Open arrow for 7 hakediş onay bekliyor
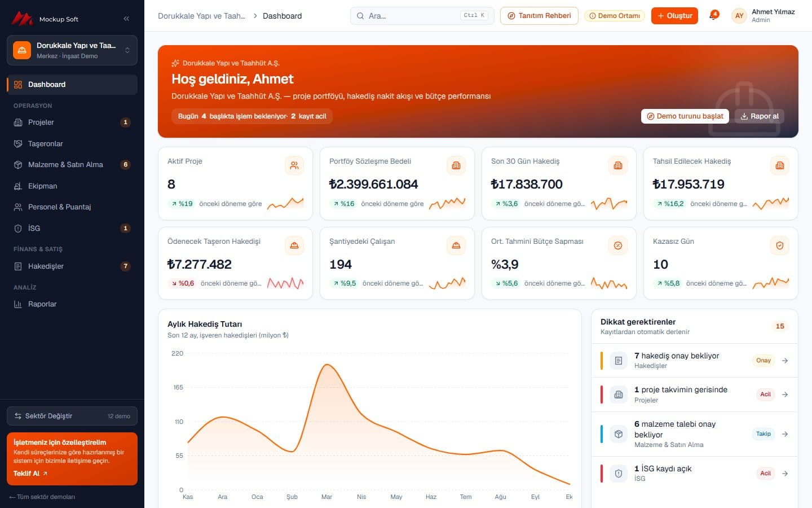This screenshot has width=812, height=508. pos(785,361)
